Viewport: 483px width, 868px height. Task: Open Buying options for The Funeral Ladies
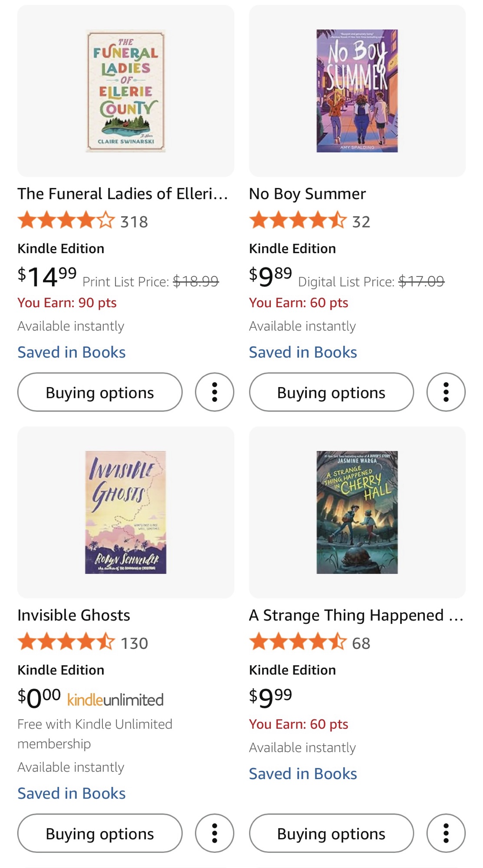point(100,392)
